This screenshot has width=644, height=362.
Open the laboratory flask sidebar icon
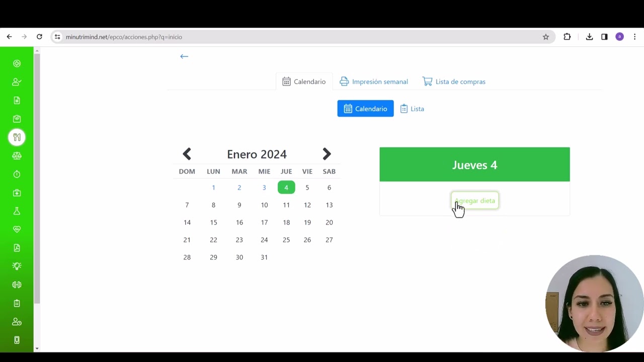pyautogui.click(x=17, y=211)
